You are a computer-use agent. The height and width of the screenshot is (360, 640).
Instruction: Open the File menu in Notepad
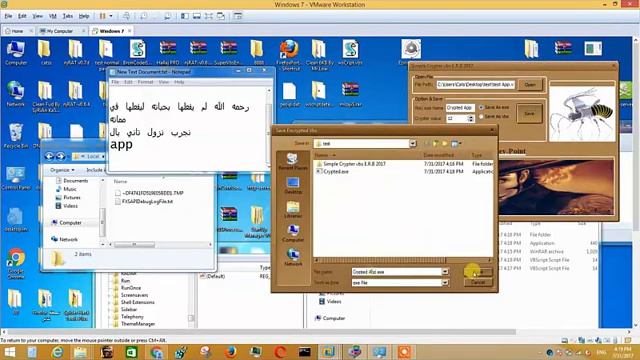(x=115, y=82)
